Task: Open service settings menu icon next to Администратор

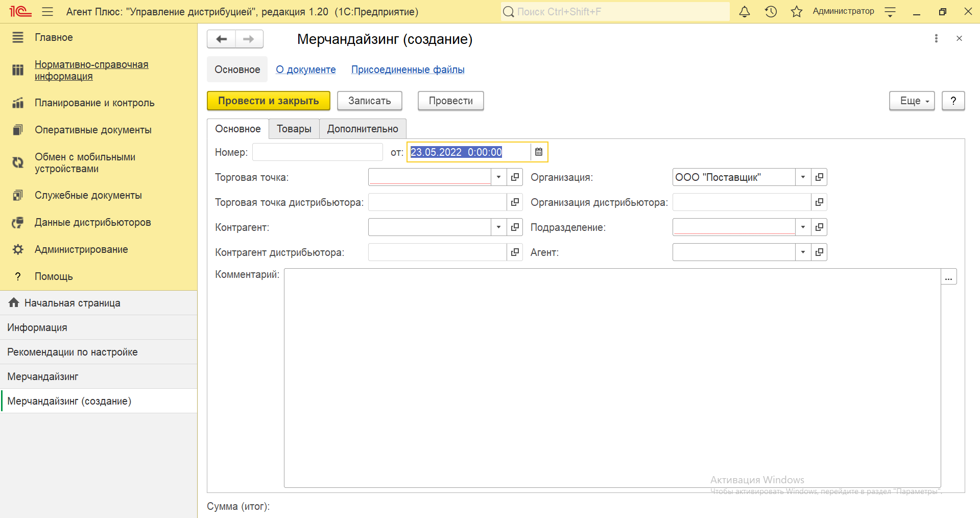Action: tap(890, 12)
